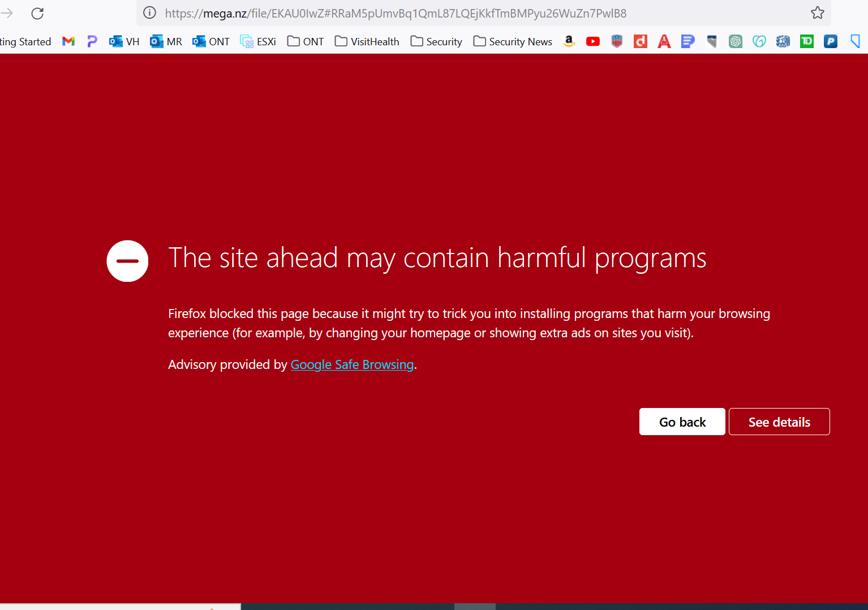Expand the Security News bookmarks folder
The image size is (868, 610).
(x=513, y=41)
